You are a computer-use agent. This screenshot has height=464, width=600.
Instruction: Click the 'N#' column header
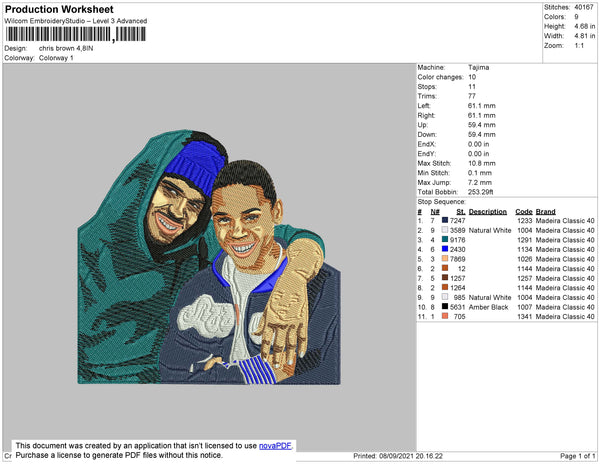(x=435, y=212)
